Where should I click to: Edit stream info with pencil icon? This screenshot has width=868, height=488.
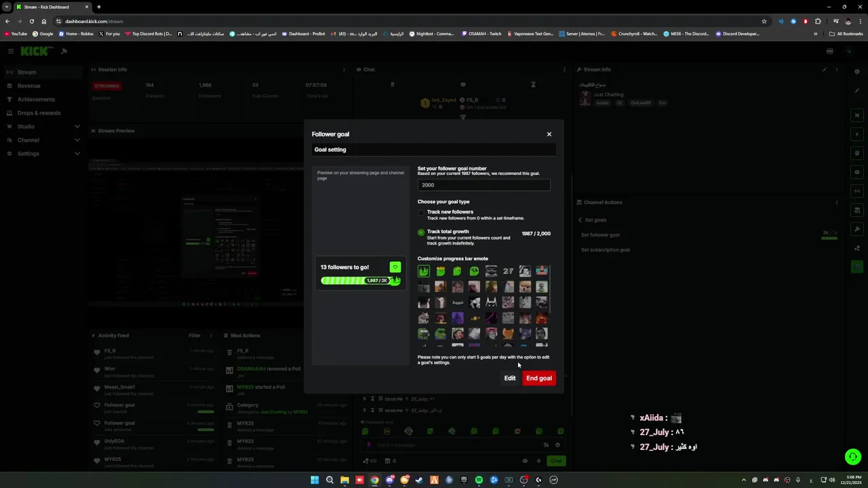tap(825, 69)
